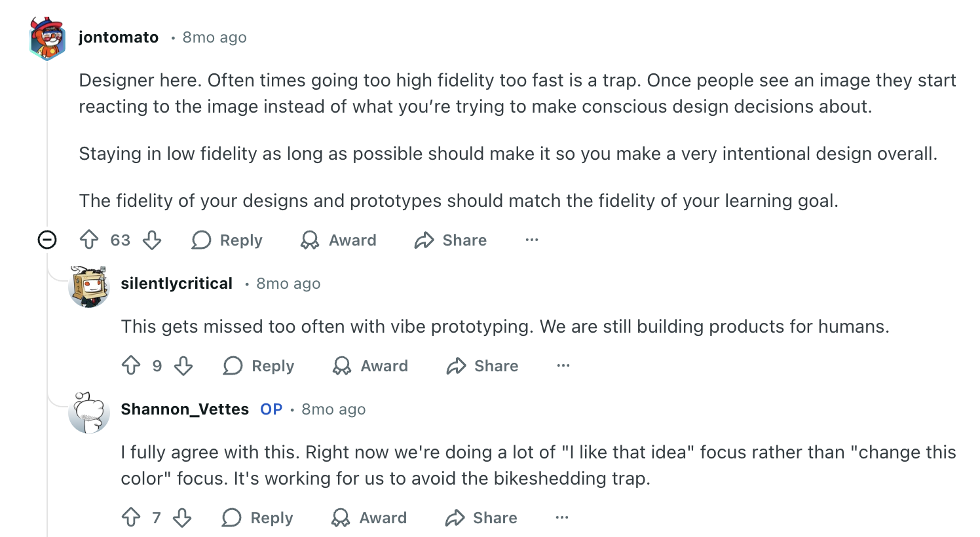The width and height of the screenshot is (980, 537).
Task: Click jontomato's avatar image
Action: tap(47, 39)
